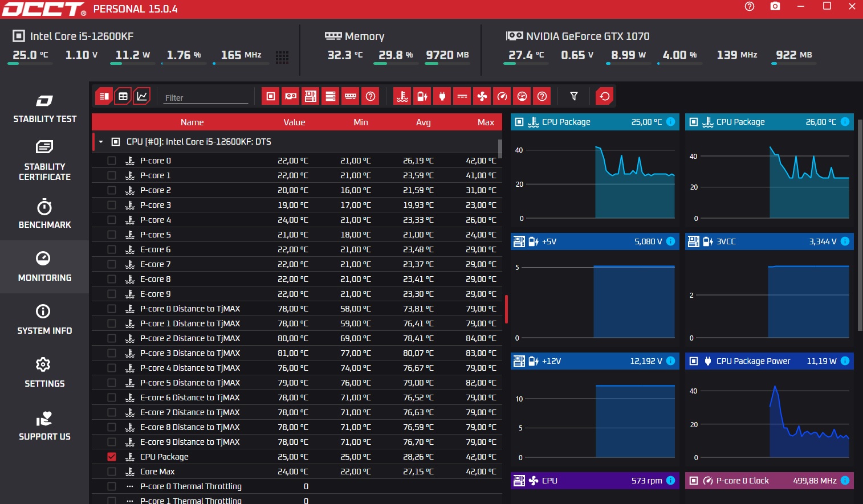
Task: Toggle the unknown type filter beside the usage gauge
Action: [542, 96]
